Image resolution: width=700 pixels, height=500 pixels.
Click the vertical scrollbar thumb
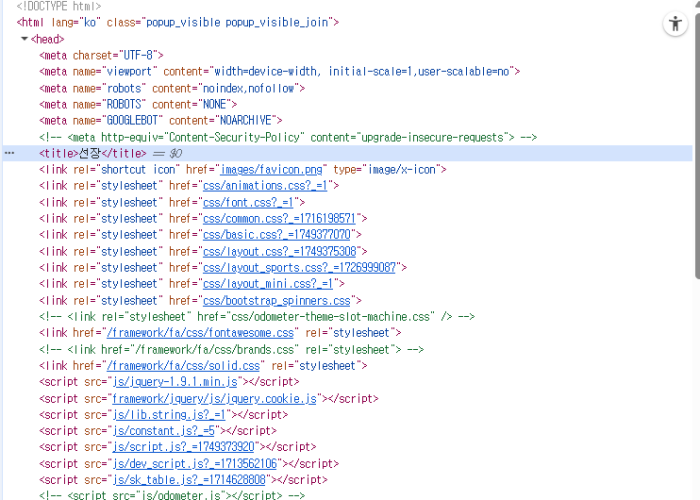(697, 146)
